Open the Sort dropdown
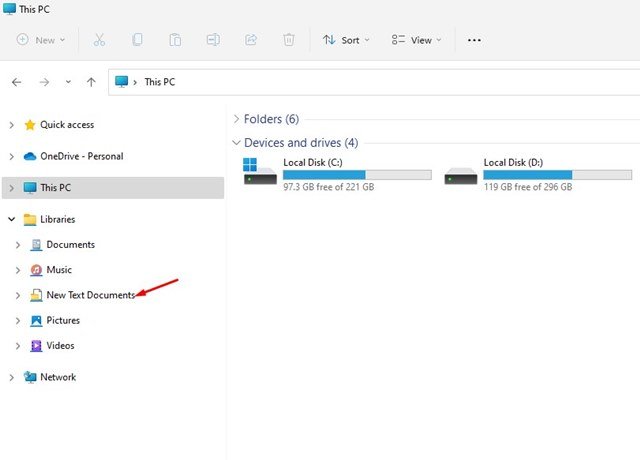Image resolution: width=640 pixels, height=460 pixels. 346,40
